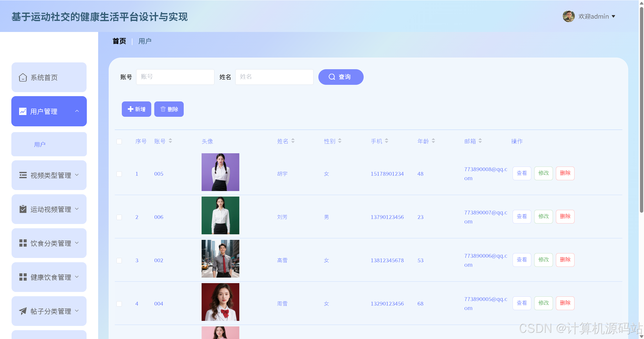Check the row for account 002
Image resolution: width=644 pixels, height=339 pixels.
119,260
